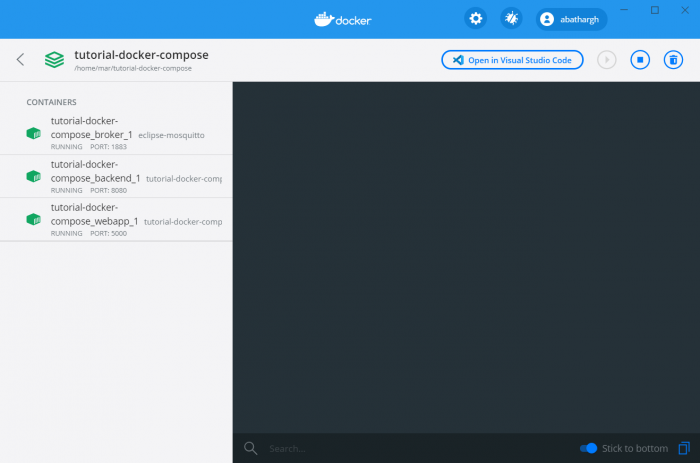Screen dimensions: 700x463
Task: Click the green compose stack icon
Action: tap(54, 60)
